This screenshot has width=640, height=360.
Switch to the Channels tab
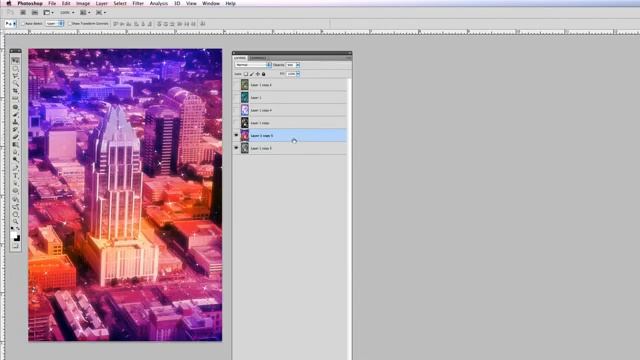click(258, 58)
